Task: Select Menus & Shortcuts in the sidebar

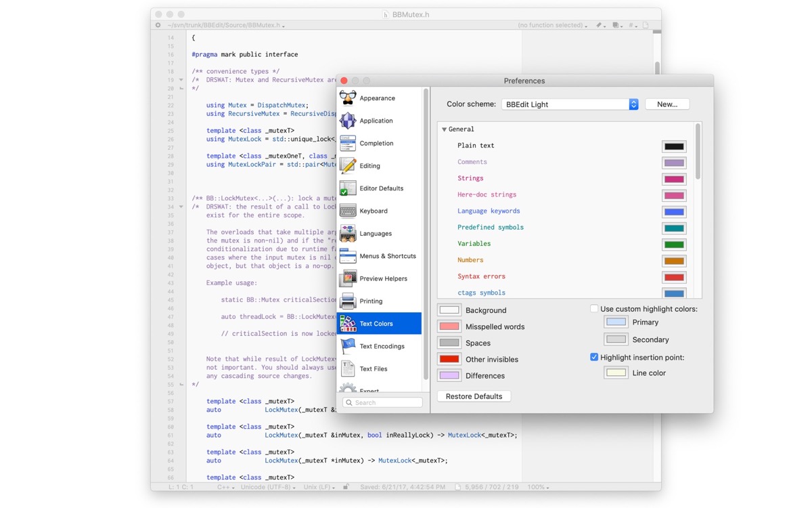Action: click(x=387, y=256)
